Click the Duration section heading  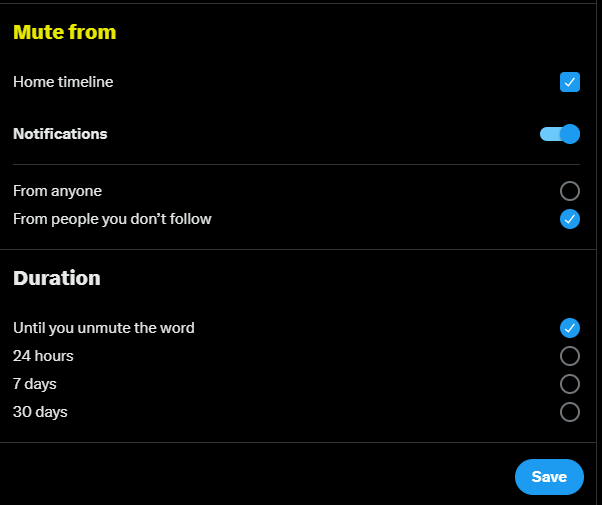tap(57, 278)
